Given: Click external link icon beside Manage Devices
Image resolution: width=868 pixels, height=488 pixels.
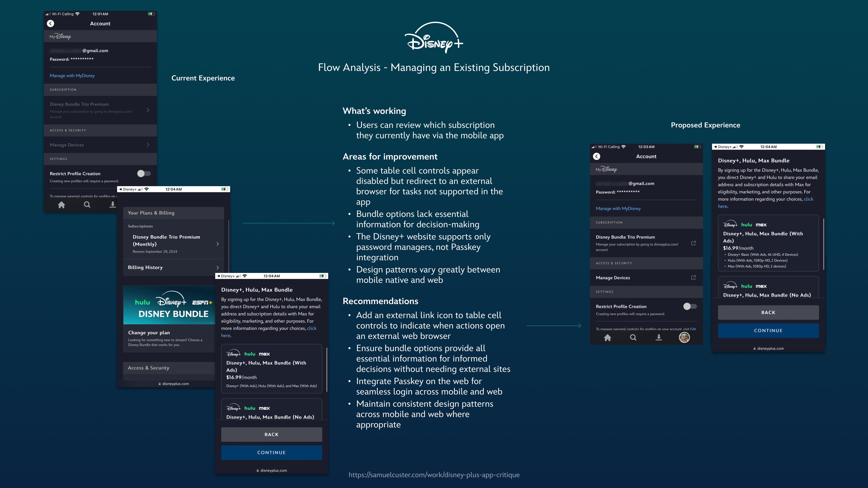Looking at the screenshot, I should point(693,277).
